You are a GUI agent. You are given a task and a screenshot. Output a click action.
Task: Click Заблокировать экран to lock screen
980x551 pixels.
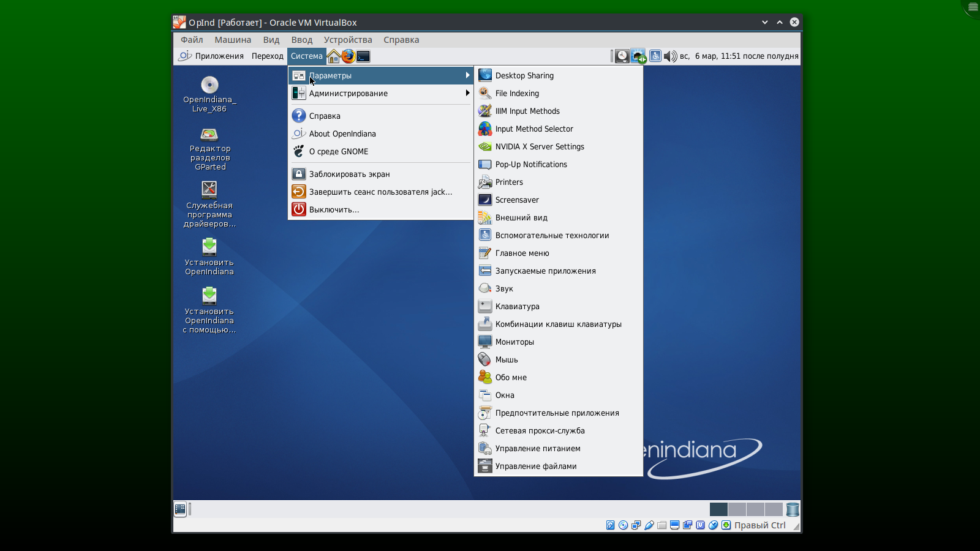click(x=381, y=174)
